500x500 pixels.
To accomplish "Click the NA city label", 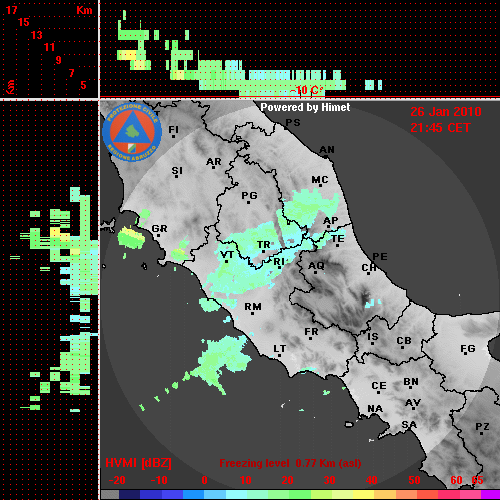I will click(375, 408).
